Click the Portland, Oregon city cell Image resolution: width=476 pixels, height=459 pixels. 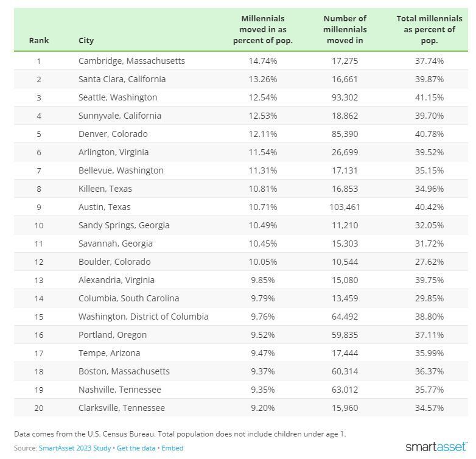click(112, 335)
